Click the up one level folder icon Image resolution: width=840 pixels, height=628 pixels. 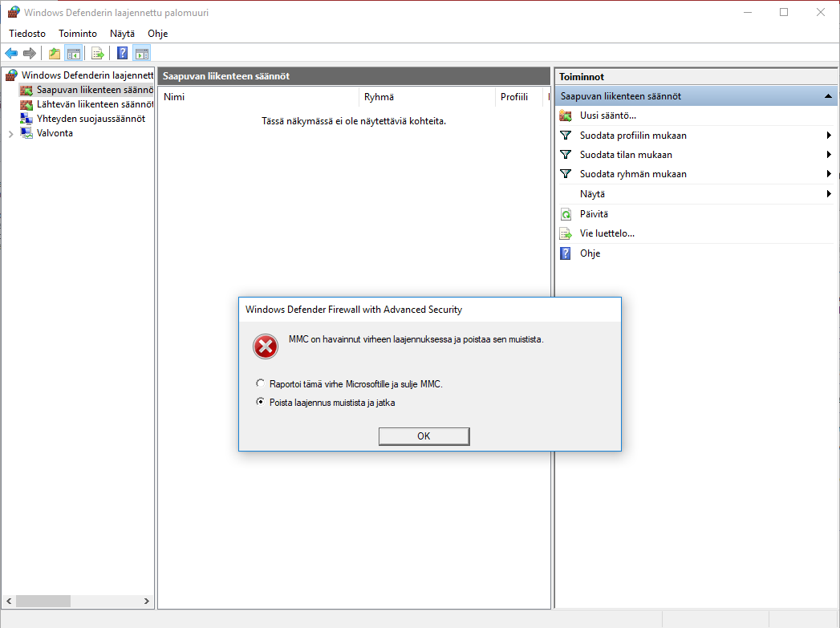pos(54,53)
